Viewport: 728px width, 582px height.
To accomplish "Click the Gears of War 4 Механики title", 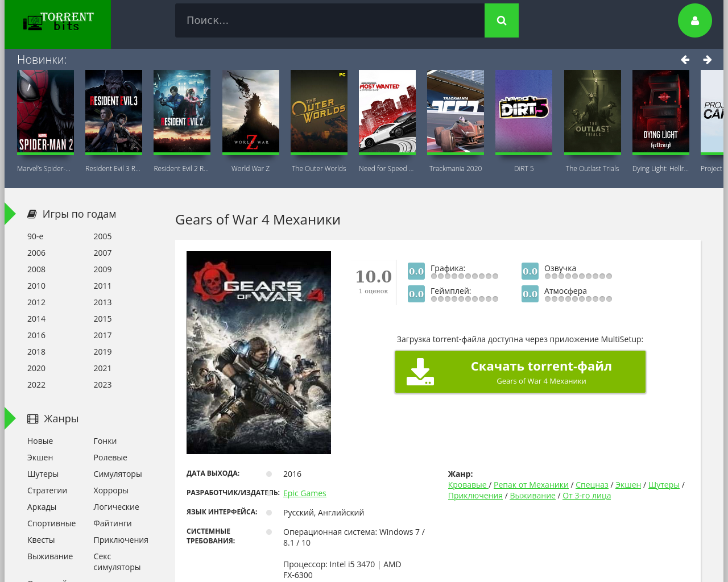I will [258, 220].
